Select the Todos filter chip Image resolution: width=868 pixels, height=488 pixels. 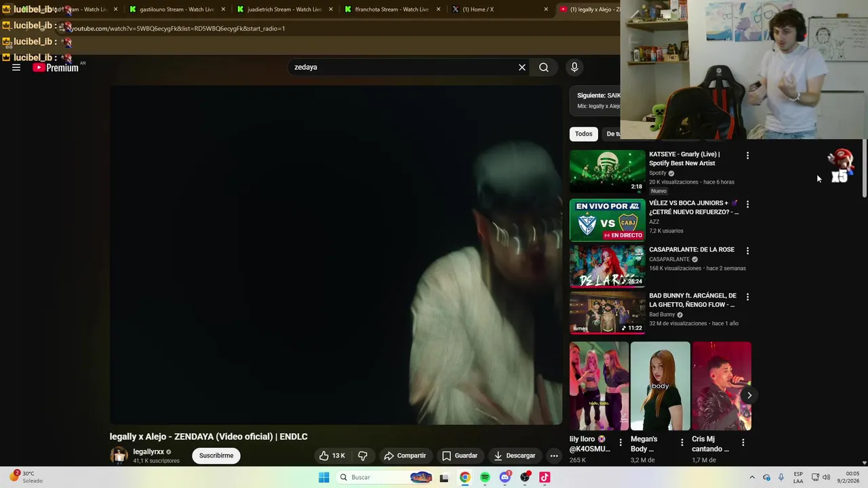click(584, 134)
